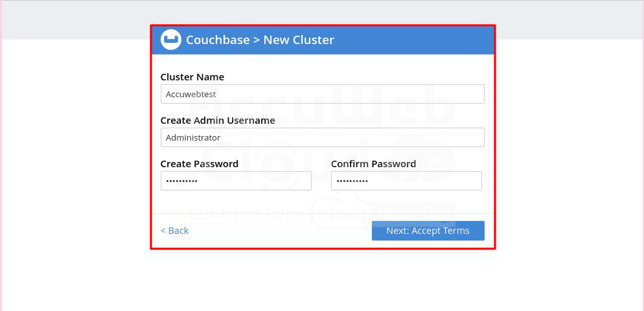
Task: Select the Confirm Password field
Action: point(406,181)
